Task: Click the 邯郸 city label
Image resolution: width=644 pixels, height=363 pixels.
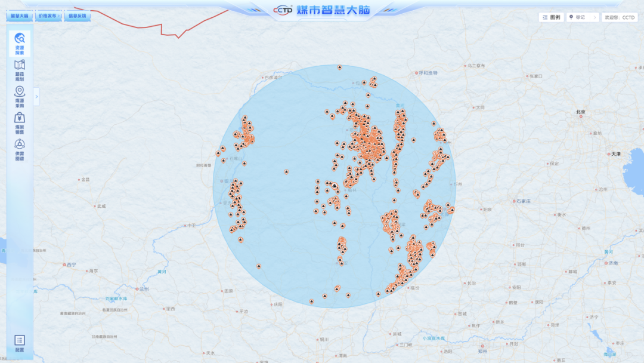Action: pyautogui.click(x=521, y=264)
